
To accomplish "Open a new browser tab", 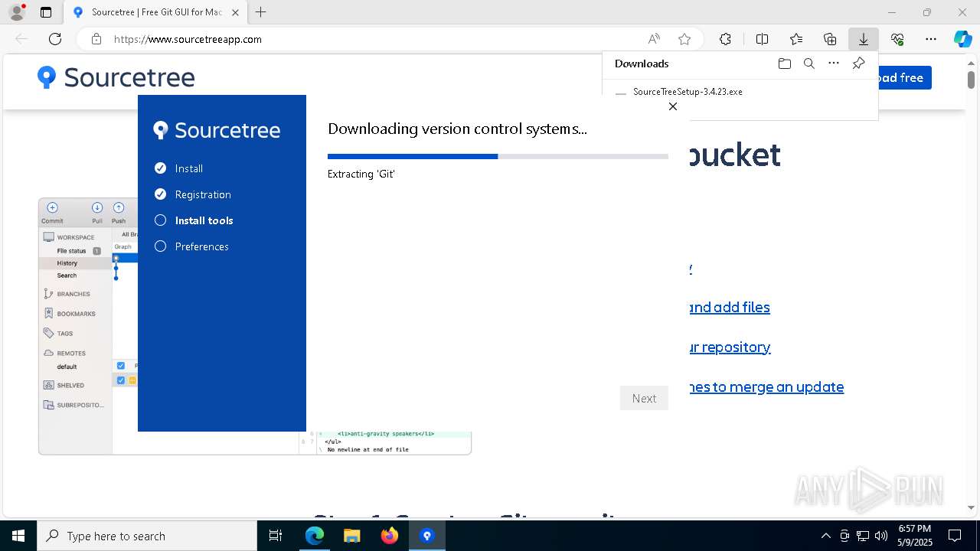I will click(x=261, y=12).
